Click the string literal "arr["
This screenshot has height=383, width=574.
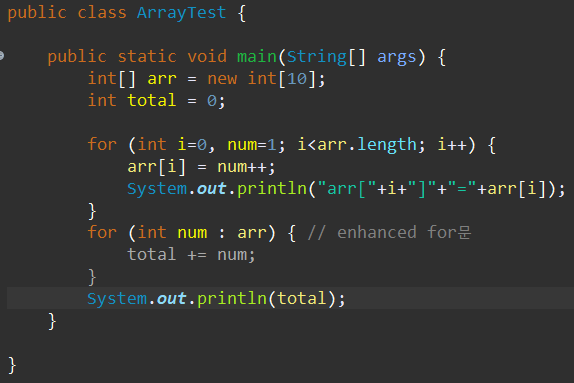tap(347, 189)
